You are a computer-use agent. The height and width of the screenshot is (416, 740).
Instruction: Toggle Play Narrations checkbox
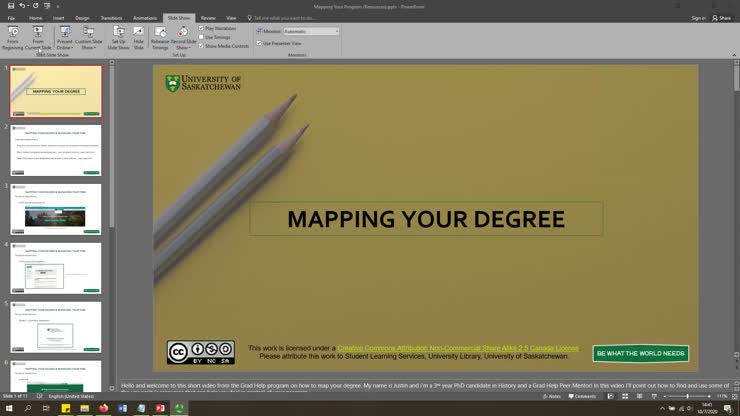click(x=201, y=28)
